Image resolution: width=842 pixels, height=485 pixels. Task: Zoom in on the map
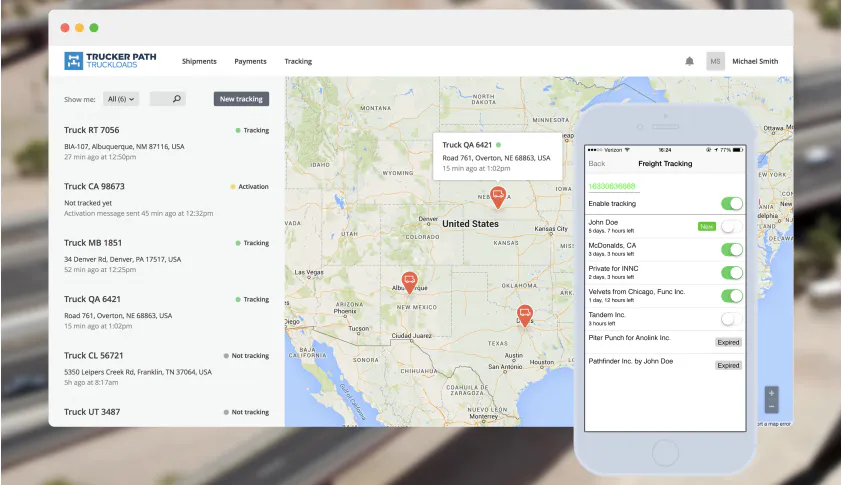[x=771, y=393]
